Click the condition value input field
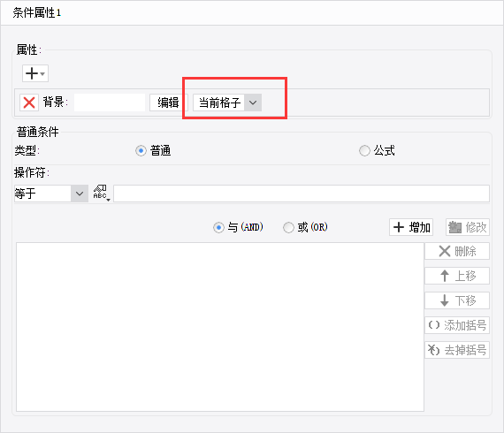The image size is (504, 433). (302, 194)
